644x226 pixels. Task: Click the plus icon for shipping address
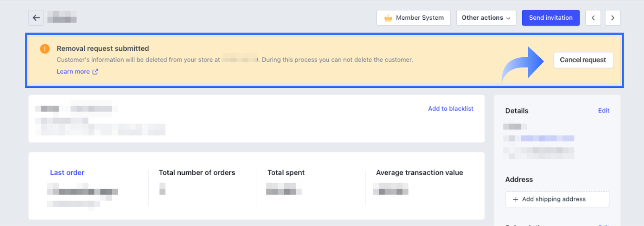pos(516,199)
